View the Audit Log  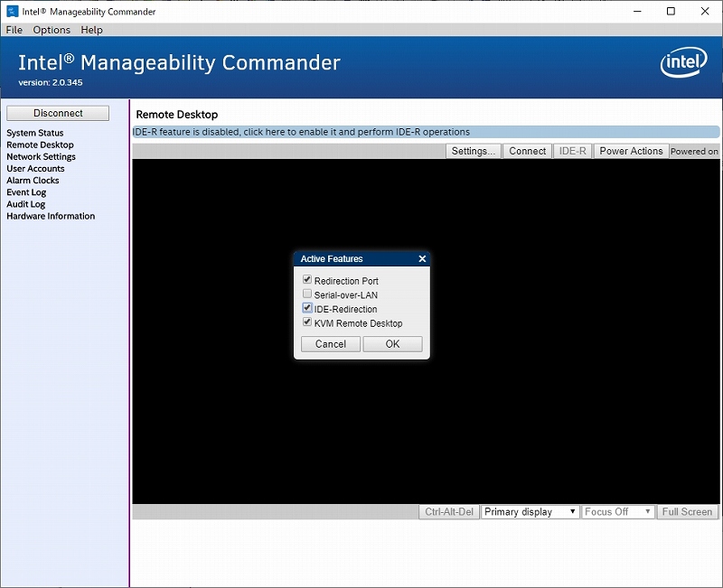point(26,205)
